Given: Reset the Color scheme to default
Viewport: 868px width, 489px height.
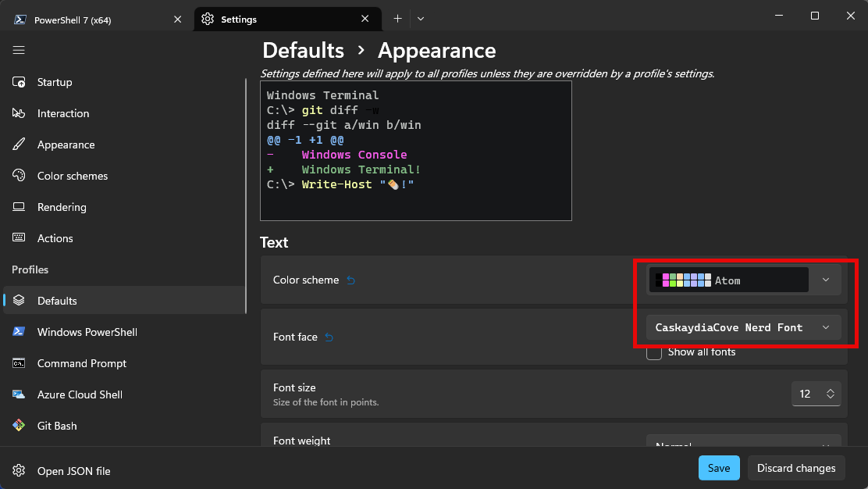Looking at the screenshot, I should (351, 280).
